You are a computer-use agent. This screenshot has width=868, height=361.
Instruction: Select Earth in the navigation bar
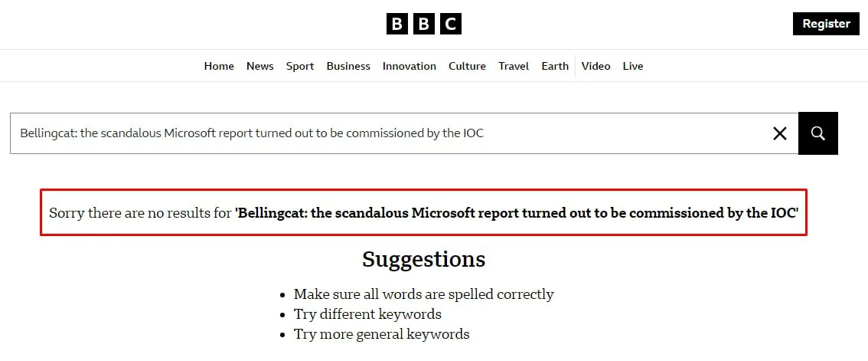555,66
